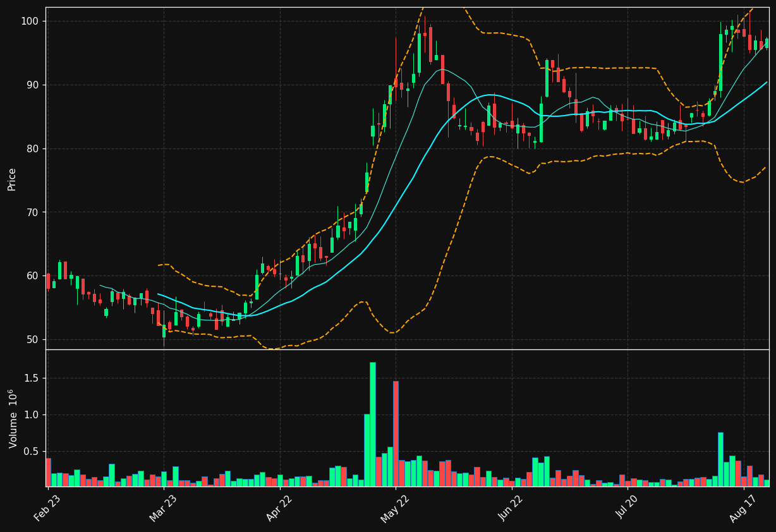
Task: Click the 'Feb 23' date label
Action: point(47,509)
